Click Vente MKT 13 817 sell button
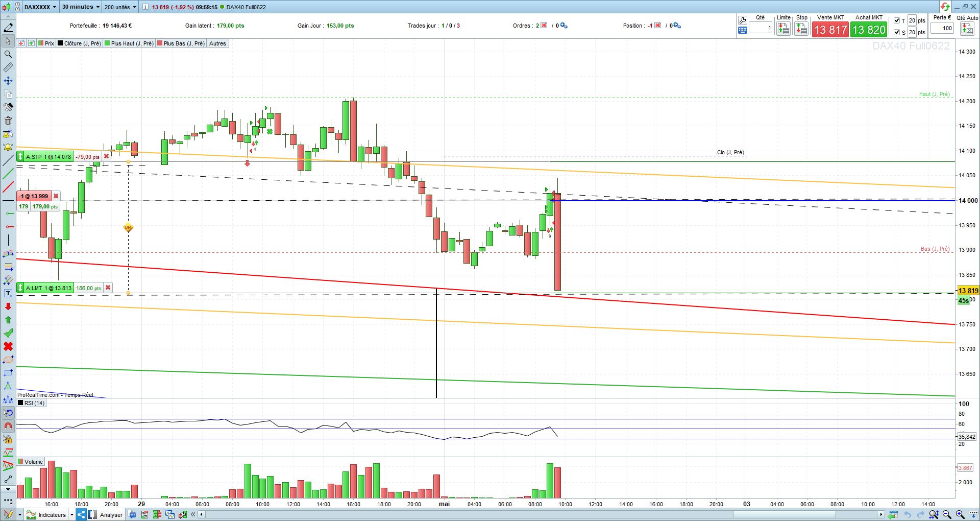This screenshot has height=521, width=980. click(x=830, y=30)
